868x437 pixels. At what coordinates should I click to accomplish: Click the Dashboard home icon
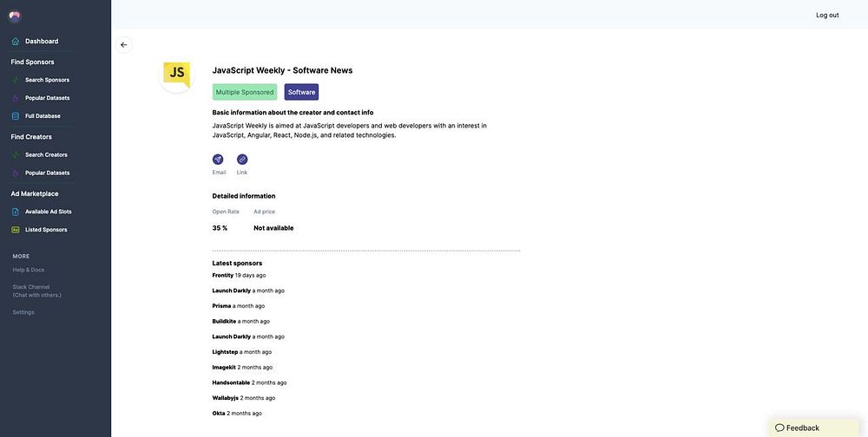pyautogui.click(x=16, y=41)
